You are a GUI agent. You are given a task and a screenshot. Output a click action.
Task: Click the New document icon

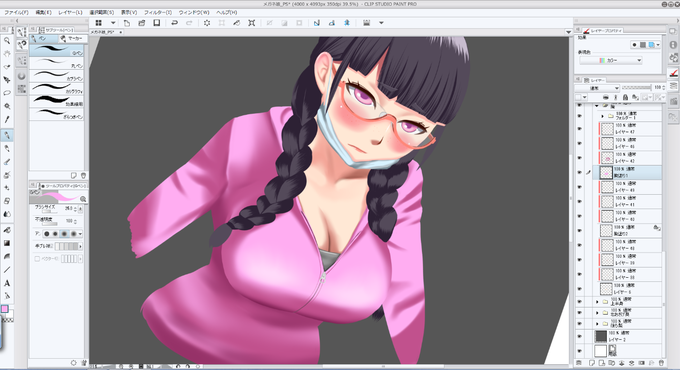point(127,23)
